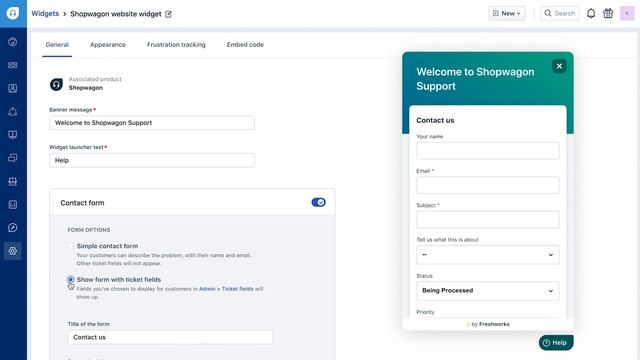Image resolution: width=640 pixels, height=360 pixels.
Task: Click the Widget launcher text field
Action: [x=152, y=160]
